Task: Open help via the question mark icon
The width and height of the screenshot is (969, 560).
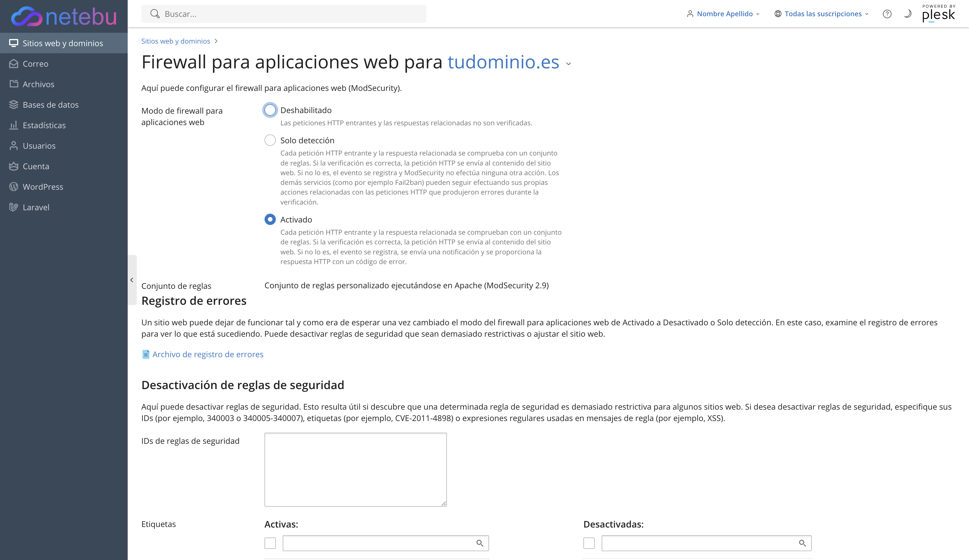Action: 887,14
